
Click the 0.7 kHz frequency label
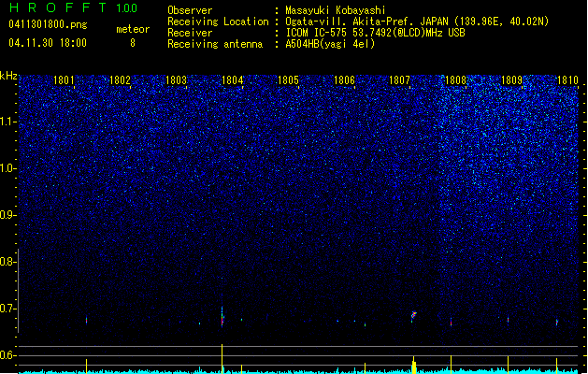[7, 309]
